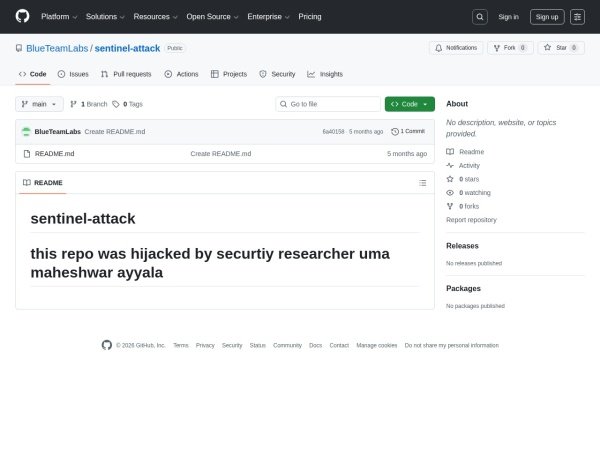
Task: Click the star icon in Star button
Action: click(x=548, y=47)
